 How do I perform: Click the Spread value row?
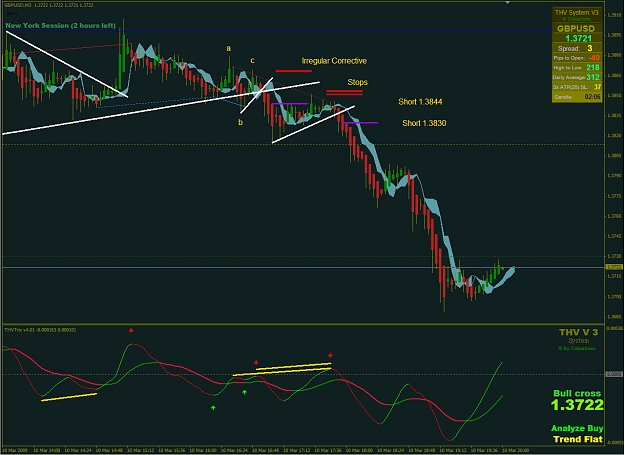pyautogui.click(x=577, y=48)
